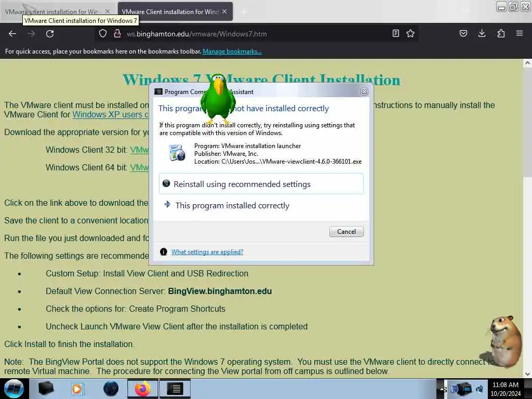Select the active VMware Client installation tab
The image size is (532, 399).
[x=175, y=11]
